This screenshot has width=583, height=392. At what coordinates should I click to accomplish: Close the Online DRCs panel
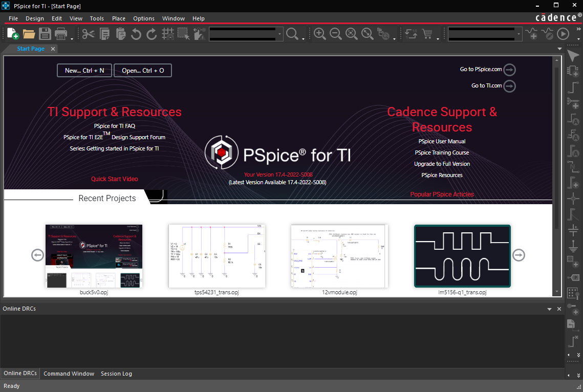coord(559,309)
